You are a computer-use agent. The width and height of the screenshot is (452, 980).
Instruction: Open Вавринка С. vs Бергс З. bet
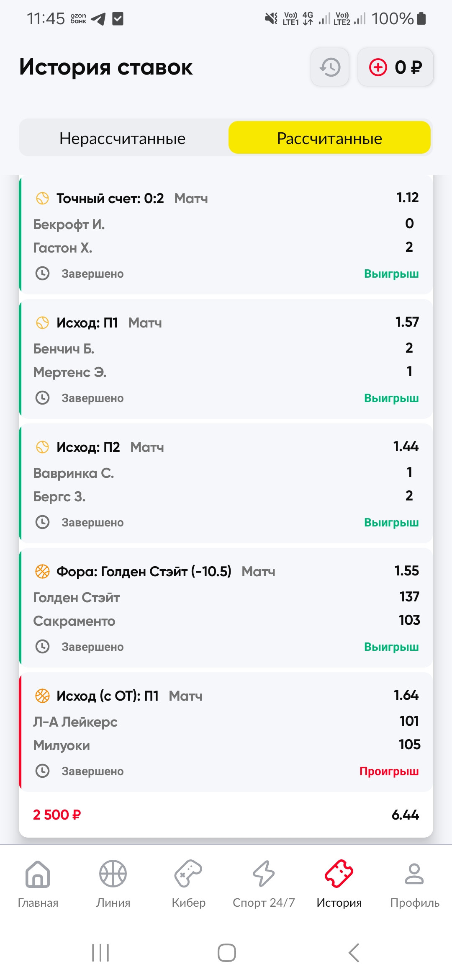[x=226, y=483]
